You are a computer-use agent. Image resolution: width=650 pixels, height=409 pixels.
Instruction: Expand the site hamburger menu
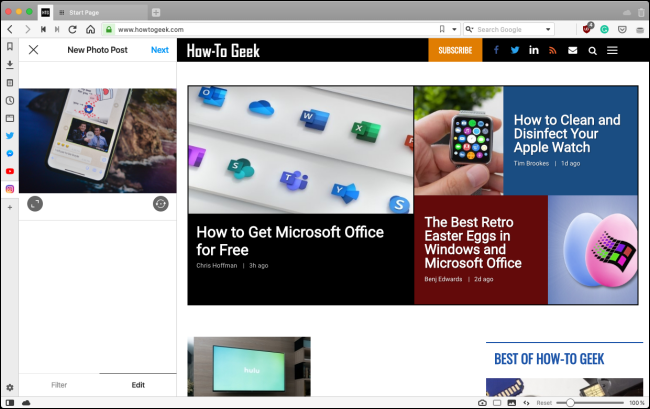pos(612,50)
